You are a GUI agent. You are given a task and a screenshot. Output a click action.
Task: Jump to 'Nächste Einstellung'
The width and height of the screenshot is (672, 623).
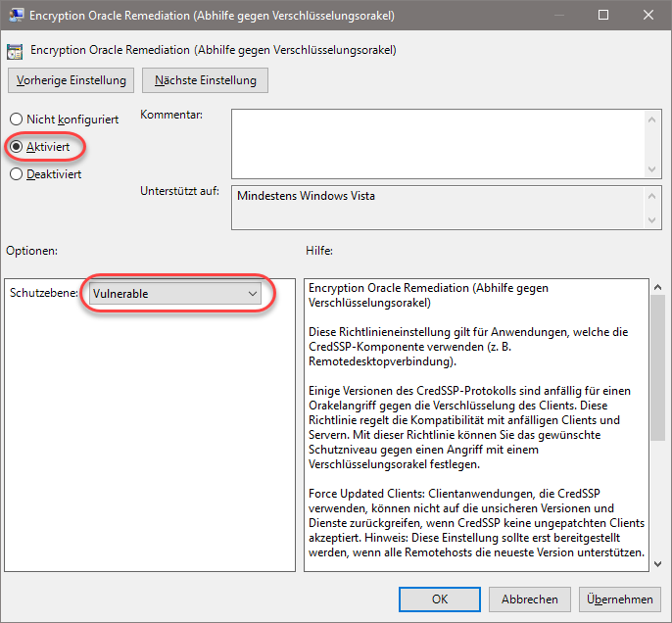tap(205, 80)
